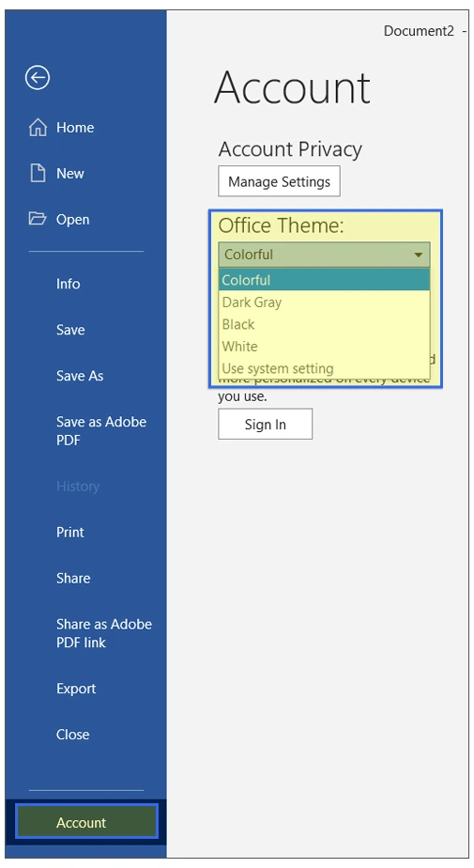The image size is (474, 868).
Task: Select Colorful theme from the list
Action: pos(324,280)
